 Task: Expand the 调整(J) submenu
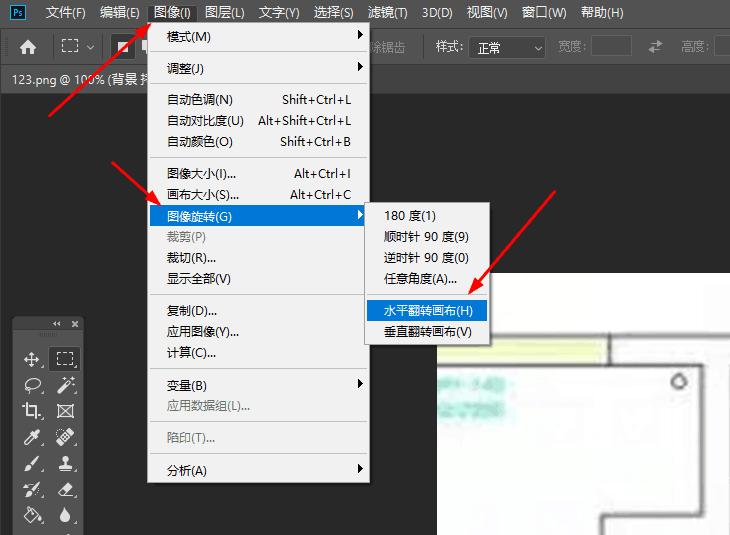pos(259,68)
